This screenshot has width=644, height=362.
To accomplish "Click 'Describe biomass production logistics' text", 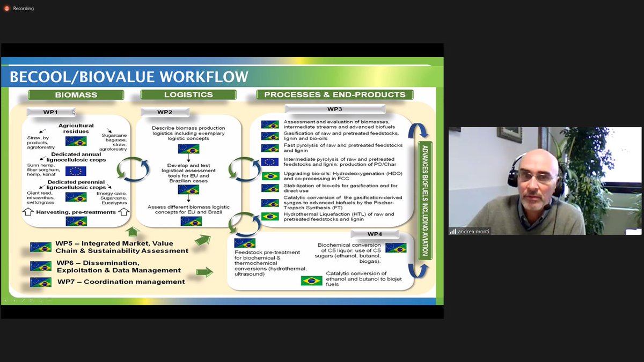I will [188, 134].
